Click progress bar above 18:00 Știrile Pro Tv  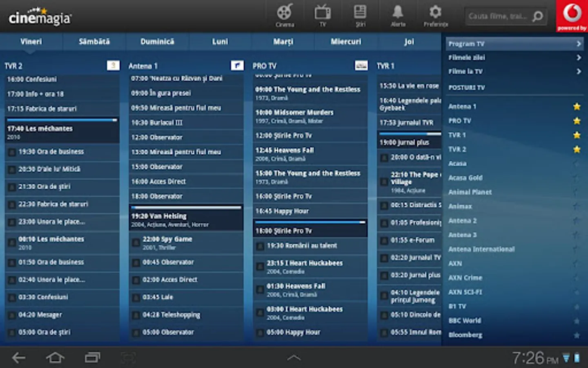(310, 222)
